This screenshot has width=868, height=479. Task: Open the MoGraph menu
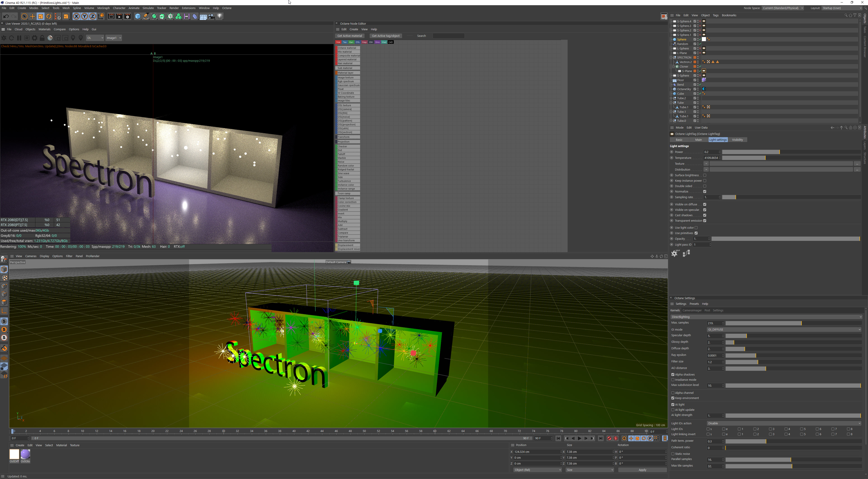(104, 8)
